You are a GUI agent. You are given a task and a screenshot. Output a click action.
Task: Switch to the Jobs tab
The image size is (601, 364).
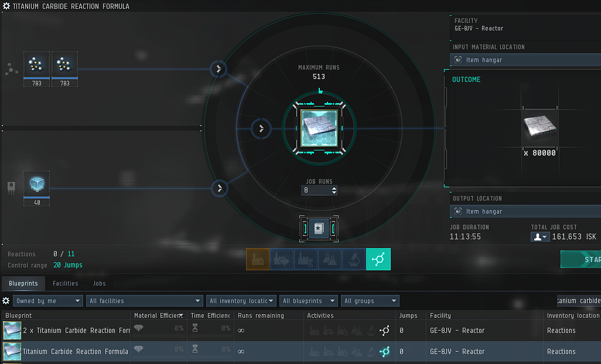click(99, 283)
